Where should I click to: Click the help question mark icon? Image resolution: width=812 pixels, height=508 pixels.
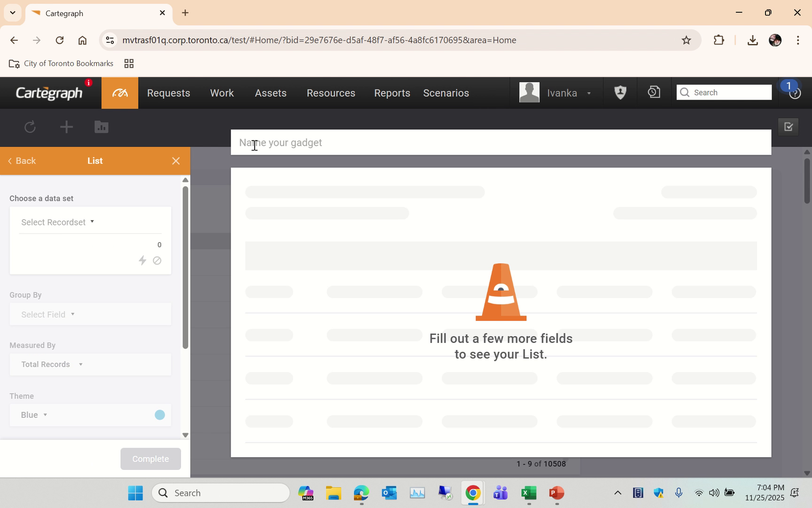(x=795, y=93)
